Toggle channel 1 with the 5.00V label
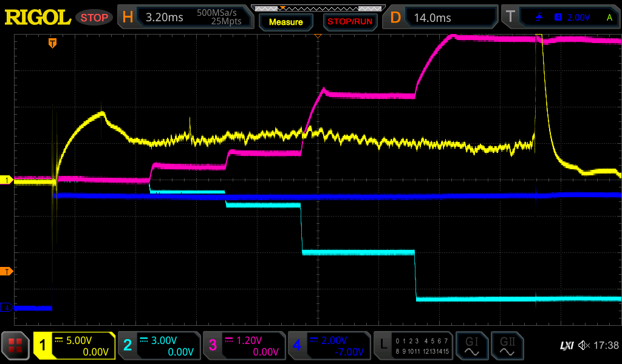 (74, 346)
